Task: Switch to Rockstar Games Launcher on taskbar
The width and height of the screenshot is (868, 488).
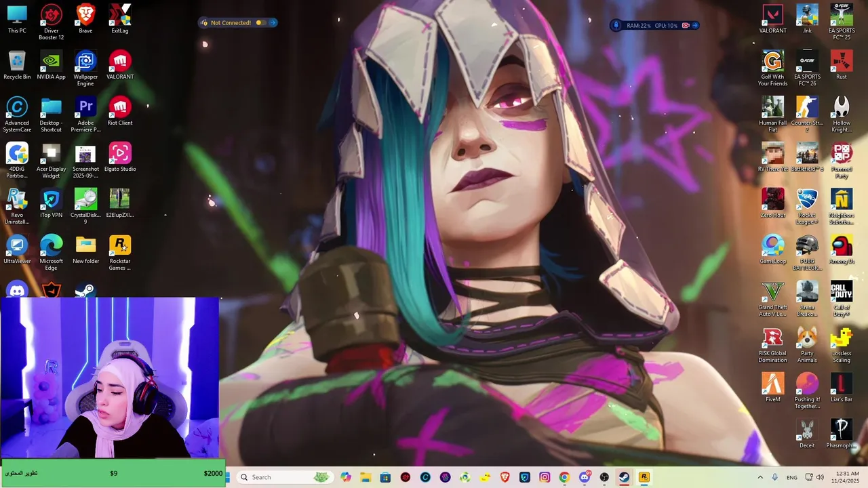Action: pos(644,477)
